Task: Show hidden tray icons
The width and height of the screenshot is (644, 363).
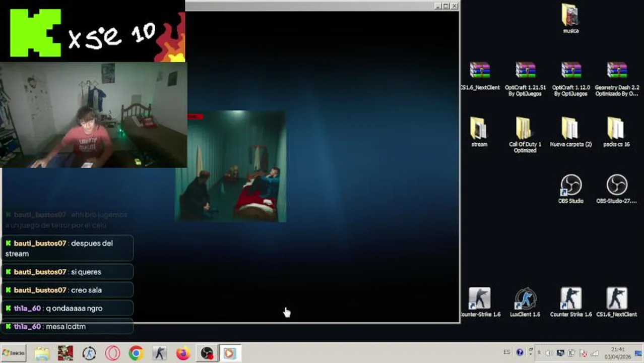Action: (539, 353)
